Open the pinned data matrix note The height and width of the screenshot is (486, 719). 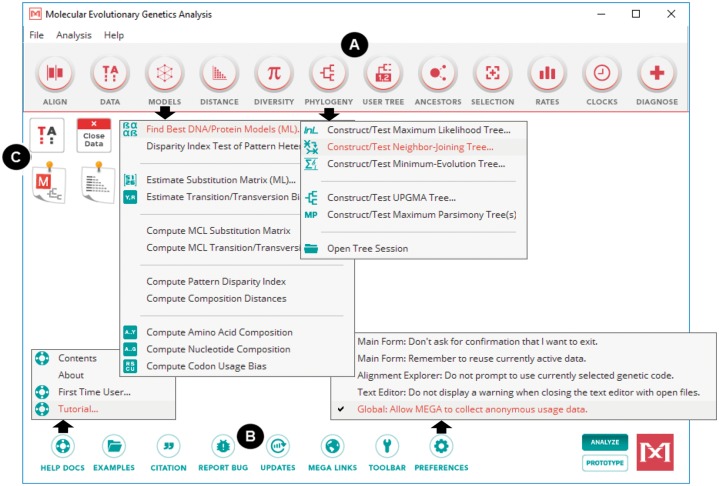(x=98, y=182)
